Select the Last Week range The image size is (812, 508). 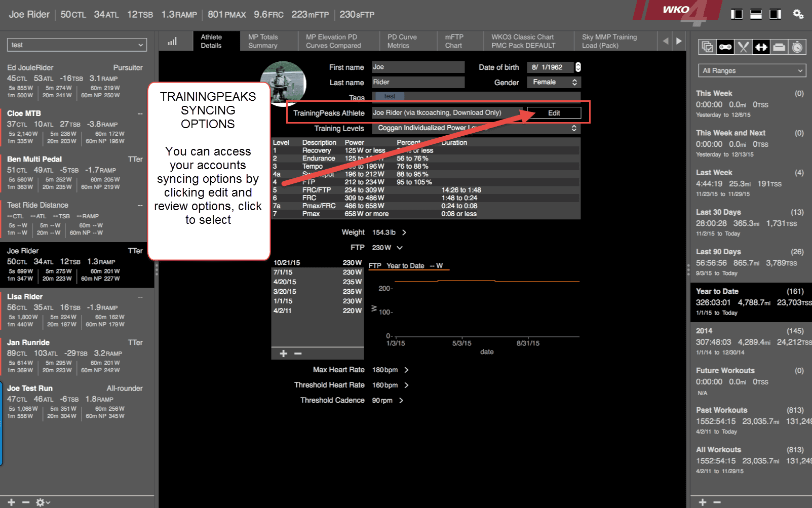coord(750,183)
